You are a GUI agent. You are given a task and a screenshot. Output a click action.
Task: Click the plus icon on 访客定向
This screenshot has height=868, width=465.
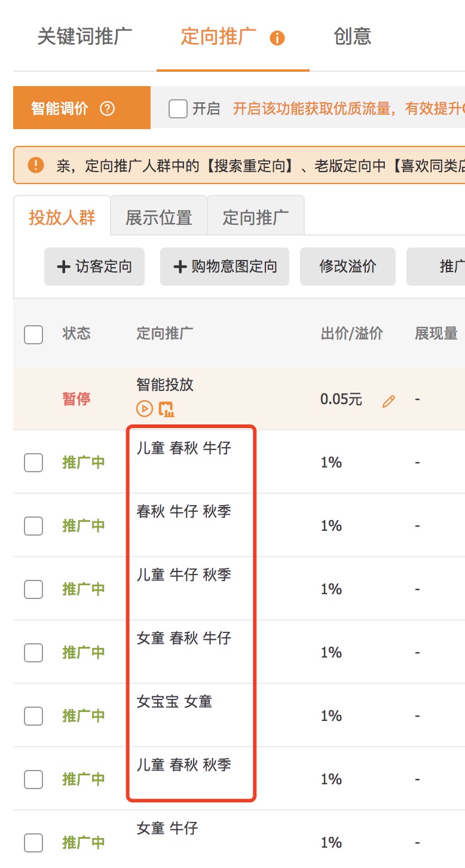tap(63, 267)
